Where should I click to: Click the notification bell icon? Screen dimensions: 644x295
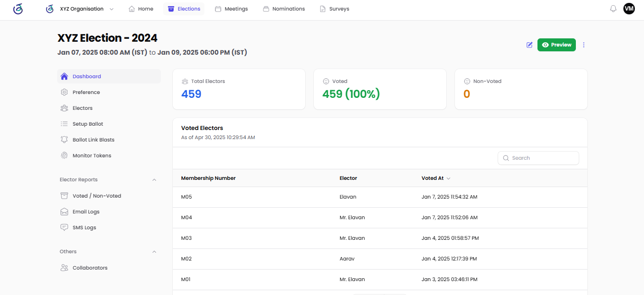pos(613,9)
